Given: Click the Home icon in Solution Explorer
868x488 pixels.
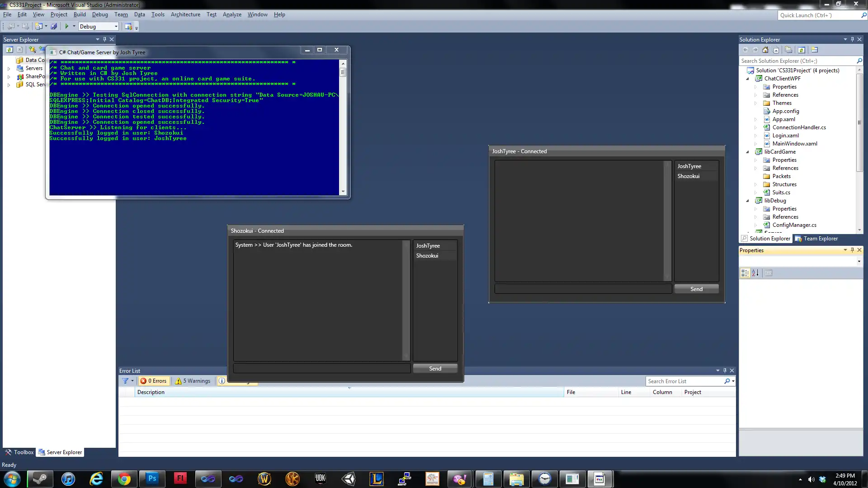Looking at the screenshot, I should click(x=765, y=50).
